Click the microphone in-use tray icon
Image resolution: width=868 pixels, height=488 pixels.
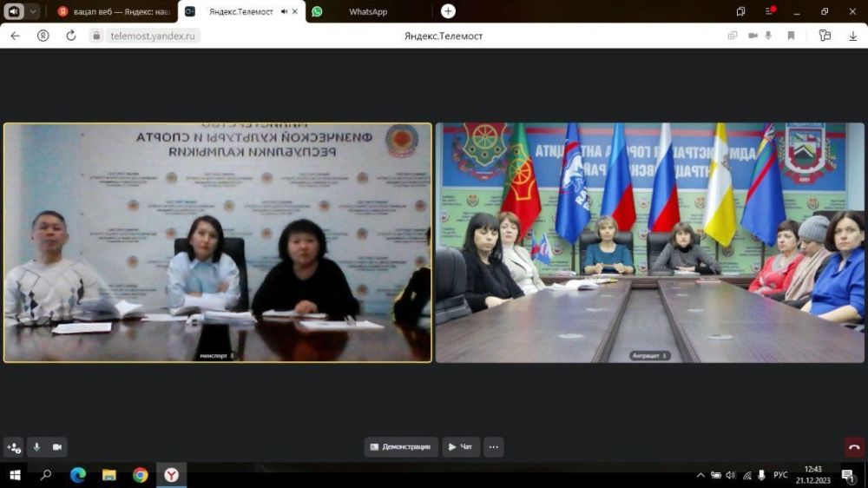click(x=762, y=475)
